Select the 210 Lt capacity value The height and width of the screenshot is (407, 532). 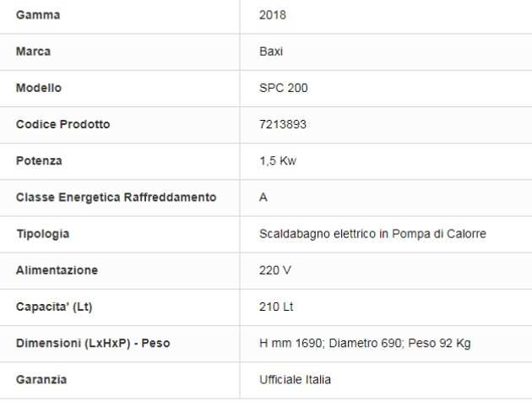pyautogui.click(x=276, y=307)
